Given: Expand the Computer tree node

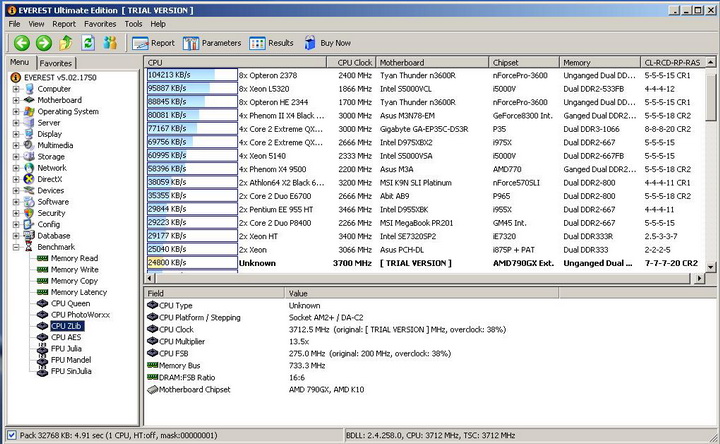Looking at the screenshot, I should (x=16, y=89).
